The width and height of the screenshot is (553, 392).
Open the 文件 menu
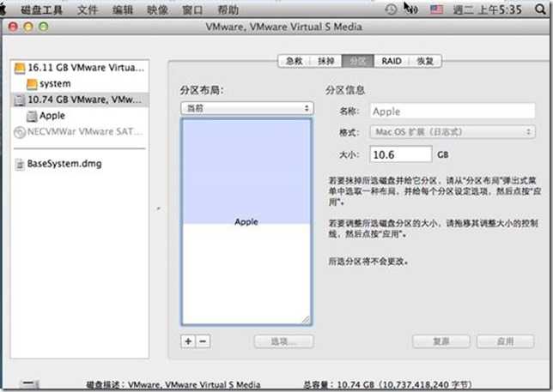coord(87,9)
